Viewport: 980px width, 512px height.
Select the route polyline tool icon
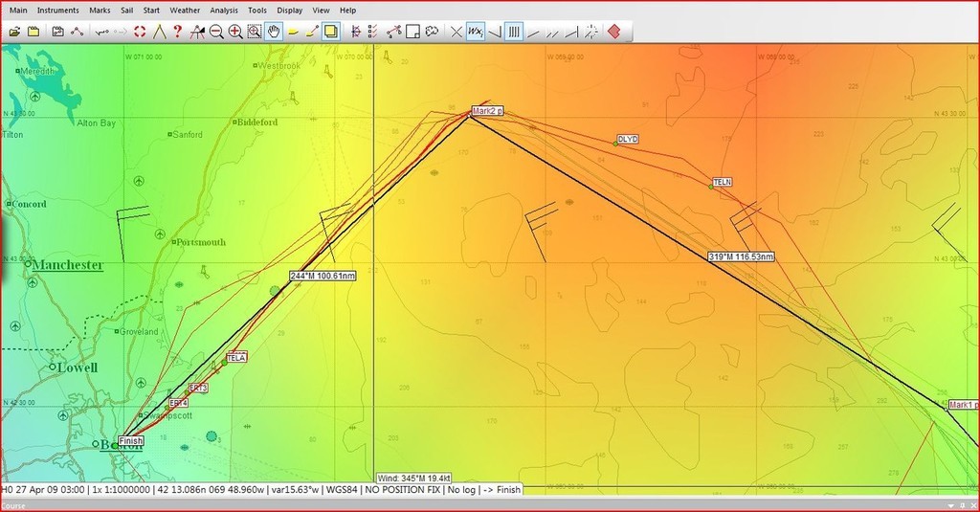point(77,32)
